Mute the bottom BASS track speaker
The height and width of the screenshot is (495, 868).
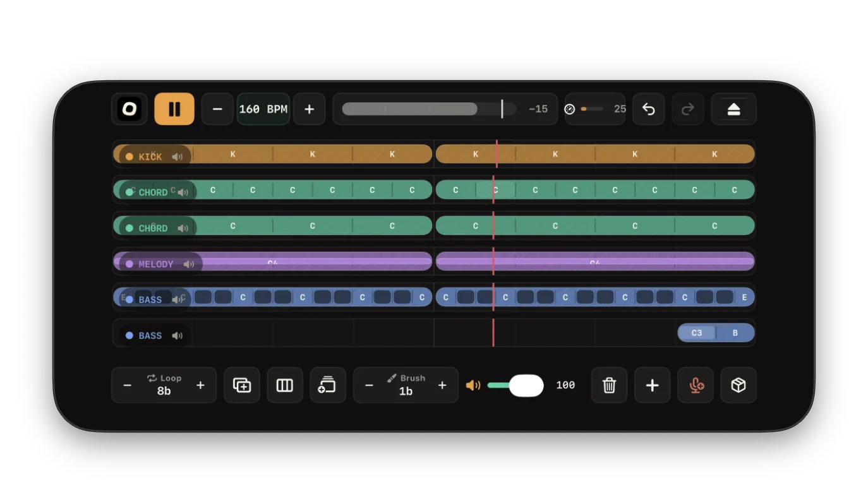[178, 336]
